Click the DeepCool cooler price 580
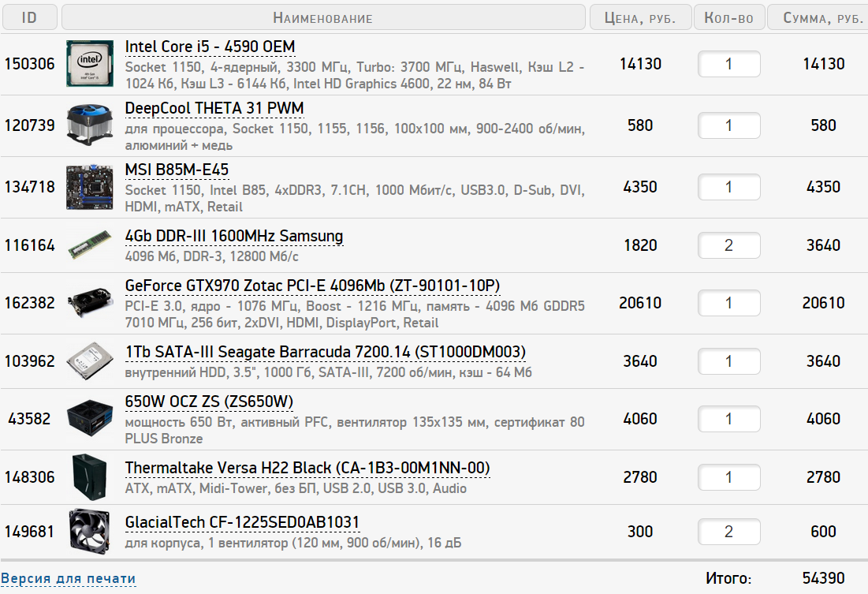 point(640,125)
